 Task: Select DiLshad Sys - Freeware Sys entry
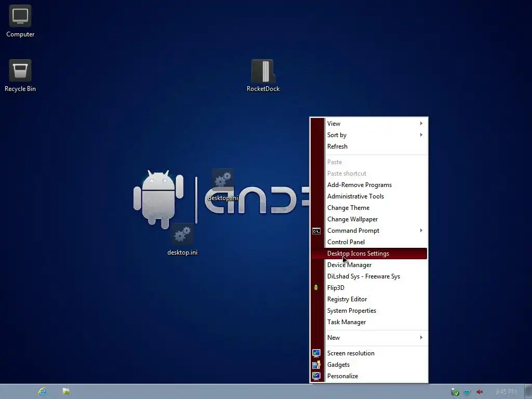click(369, 276)
